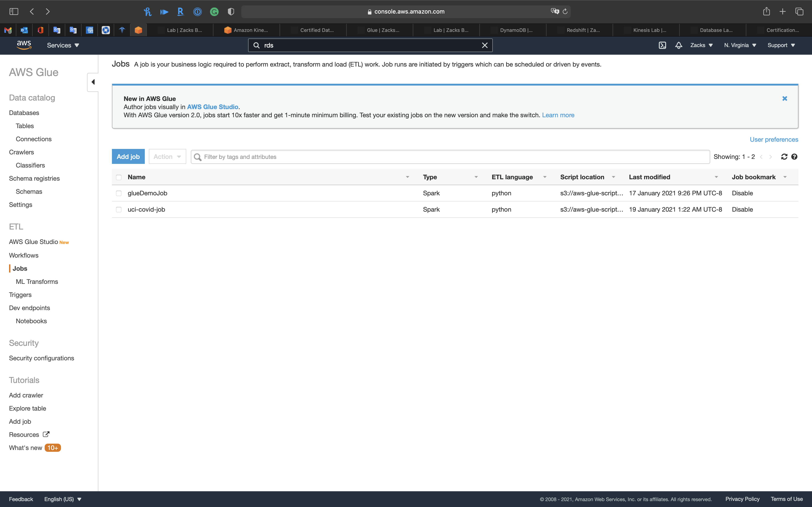Open the AWS CloudShell icon
The width and height of the screenshot is (812, 507).
tap(662, 45)
